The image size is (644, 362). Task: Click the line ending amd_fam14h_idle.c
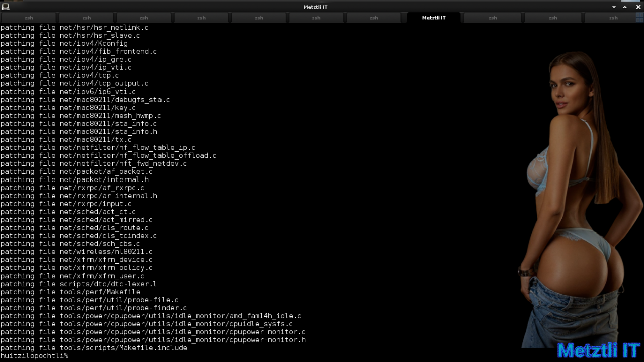click(151, 317)
